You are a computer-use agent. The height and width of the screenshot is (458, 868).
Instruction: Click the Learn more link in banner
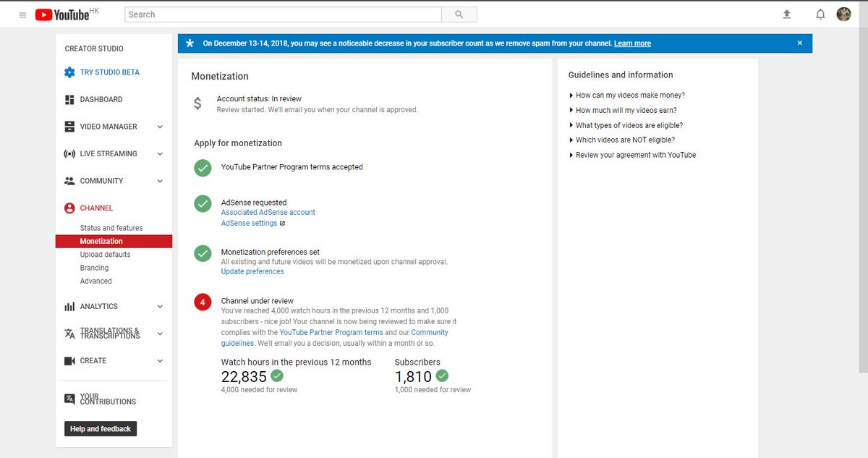(x=632, y=43)
